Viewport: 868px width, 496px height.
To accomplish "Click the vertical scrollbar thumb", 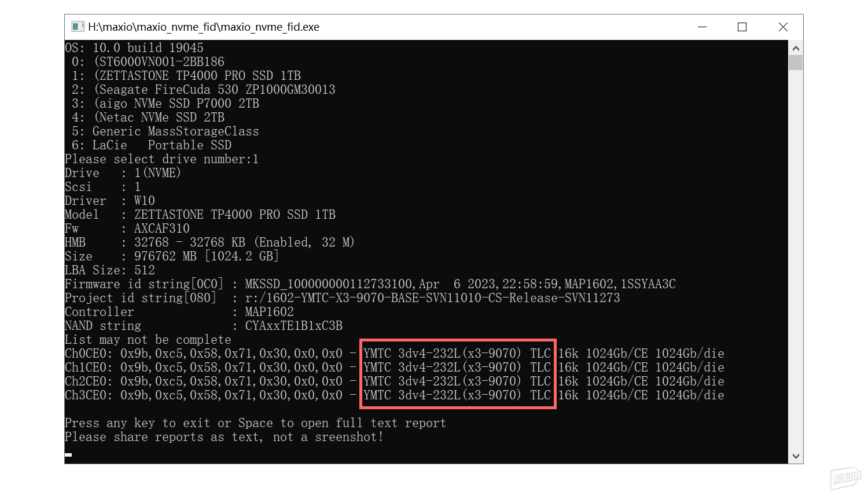I will coord(796,63).
